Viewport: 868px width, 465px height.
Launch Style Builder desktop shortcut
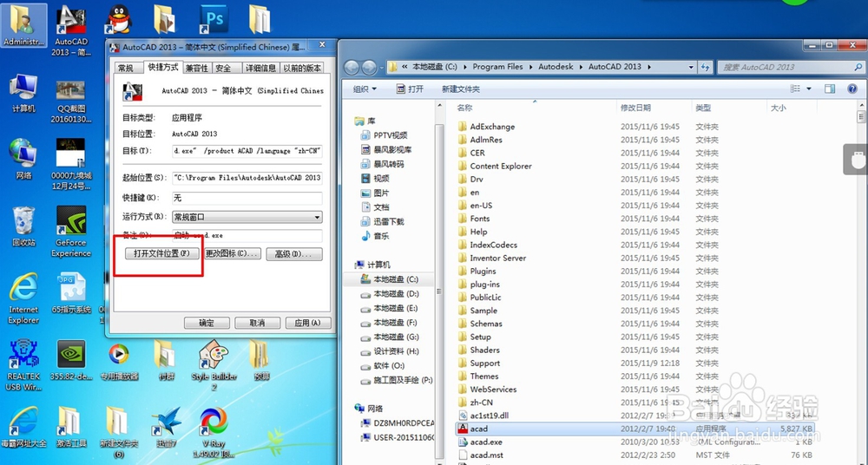pyautogui.click(x=214, y=365)
